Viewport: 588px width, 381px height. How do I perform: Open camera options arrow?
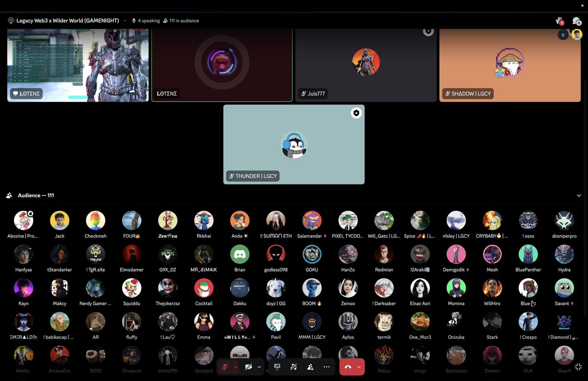click(259, 367)
